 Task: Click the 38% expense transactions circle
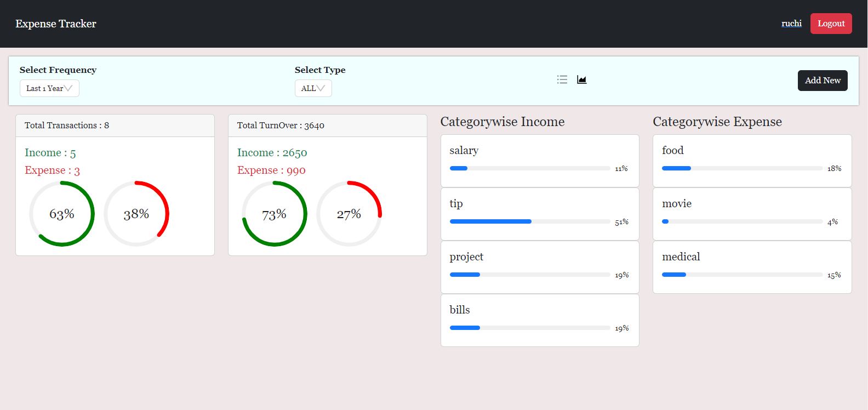(x=136, y=214)
